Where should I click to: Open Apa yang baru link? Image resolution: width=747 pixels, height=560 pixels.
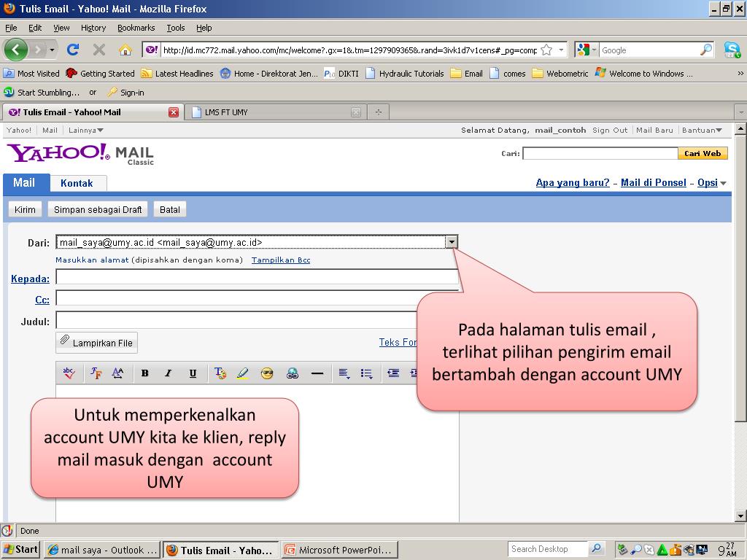point(573,183)
